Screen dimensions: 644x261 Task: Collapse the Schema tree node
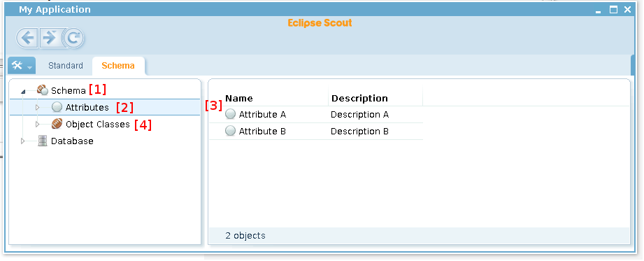click(x=23, y=91)
